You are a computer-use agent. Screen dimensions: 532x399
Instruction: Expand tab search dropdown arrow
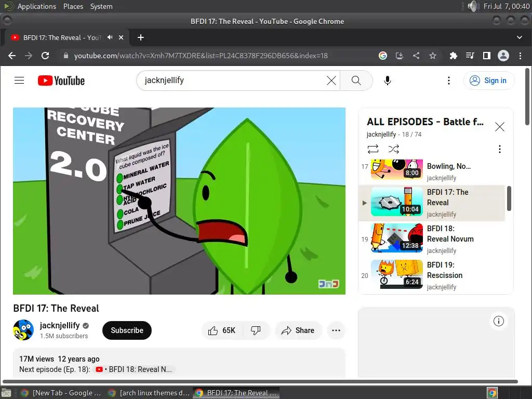(x=520, y=37)
